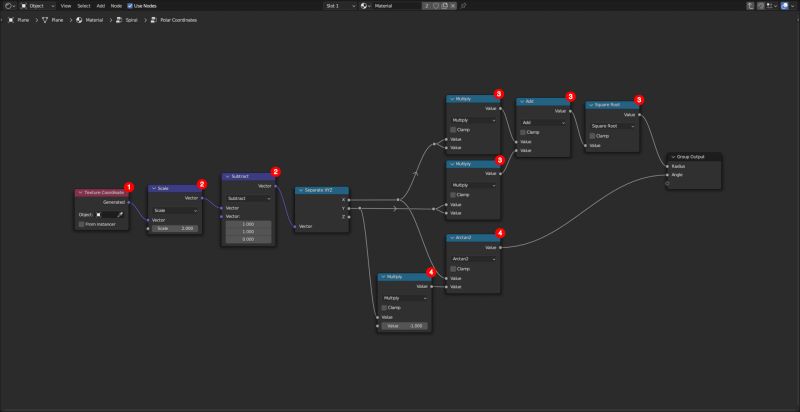
Task: Click the material user count button
Action: pos(427,6)
